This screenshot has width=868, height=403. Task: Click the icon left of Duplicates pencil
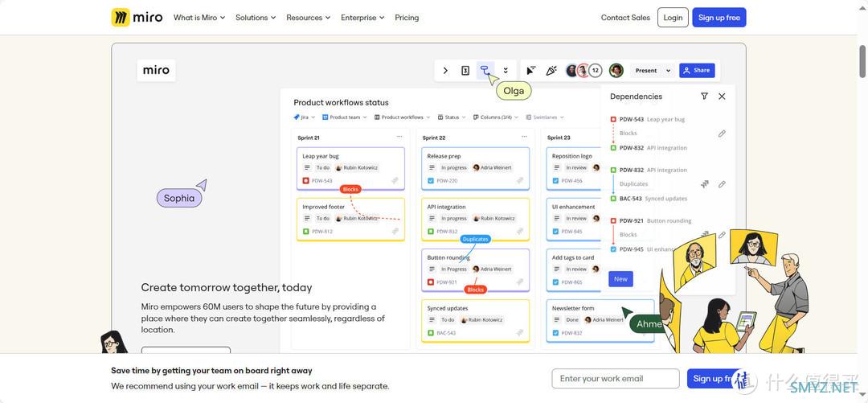705,184
